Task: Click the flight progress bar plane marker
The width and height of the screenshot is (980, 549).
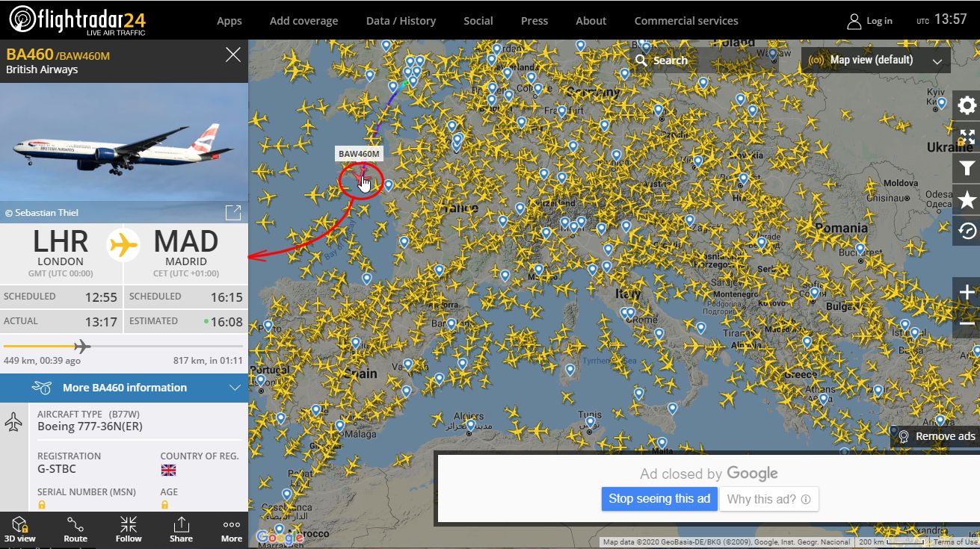Action: click(81, 346)
